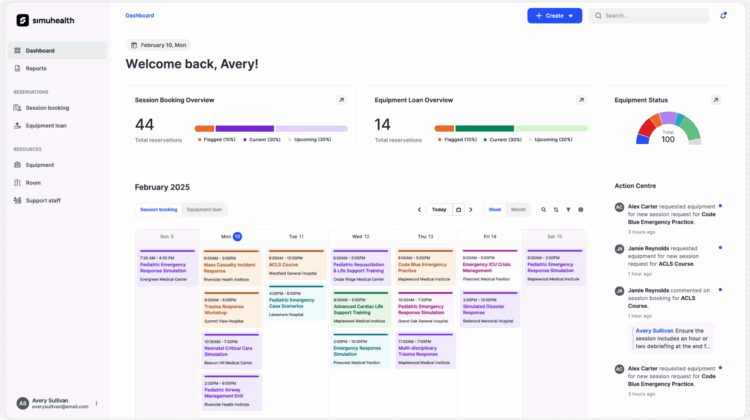Open Reports in the sidebar

point(36,68)
